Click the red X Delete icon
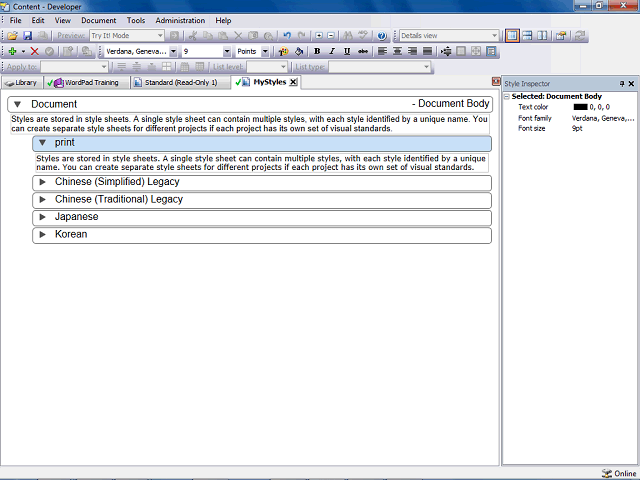The image size is (640, 480). 35,51
